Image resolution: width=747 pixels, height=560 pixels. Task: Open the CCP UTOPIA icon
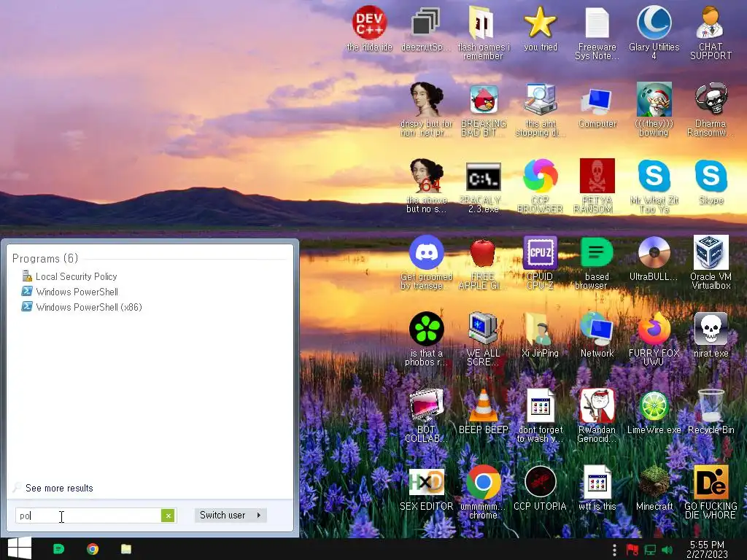point(541,483)
